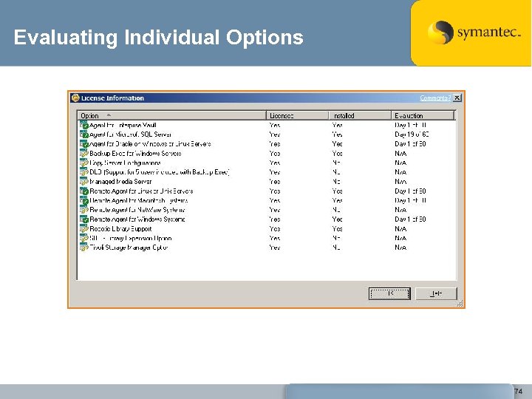
Task: Click the DLO option row icon
Action: point(84,172)
